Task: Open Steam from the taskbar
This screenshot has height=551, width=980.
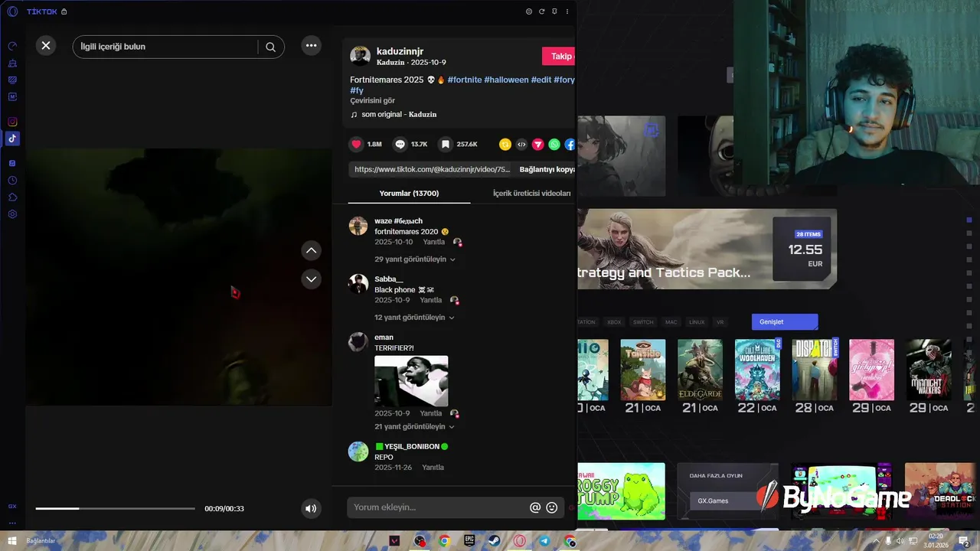Action: point(495,541)
